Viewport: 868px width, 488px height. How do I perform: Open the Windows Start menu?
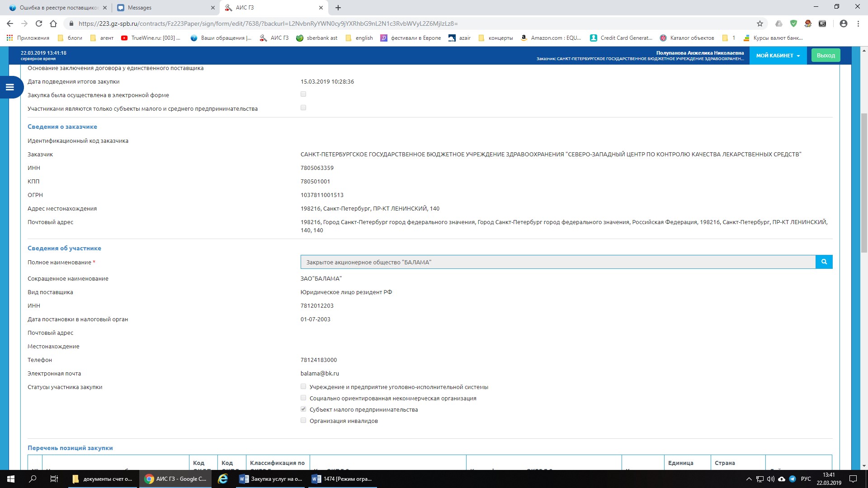pos(11,479)
